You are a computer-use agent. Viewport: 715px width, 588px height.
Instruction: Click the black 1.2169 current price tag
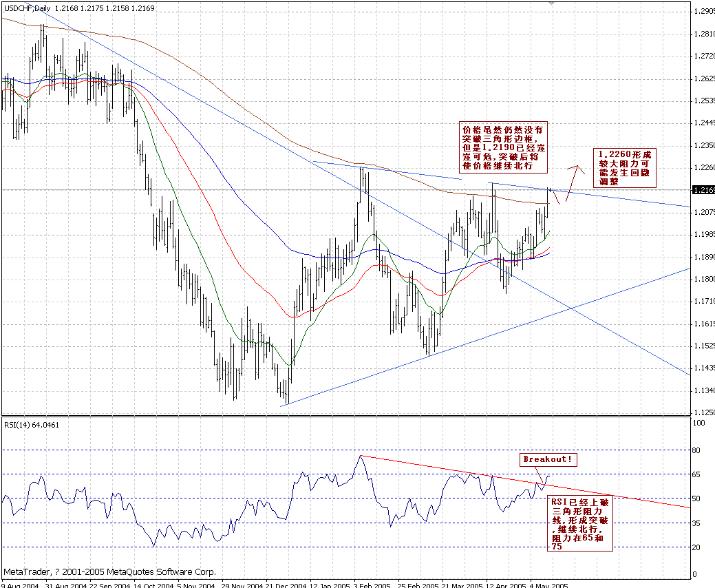(x=703, y=190)
